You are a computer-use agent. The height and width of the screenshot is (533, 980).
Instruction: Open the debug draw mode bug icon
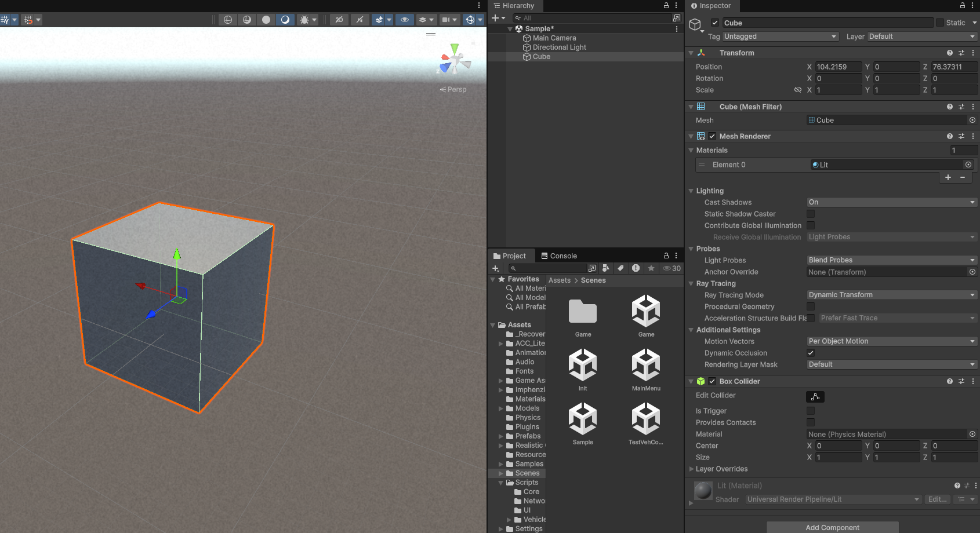[x=304, y=20]
